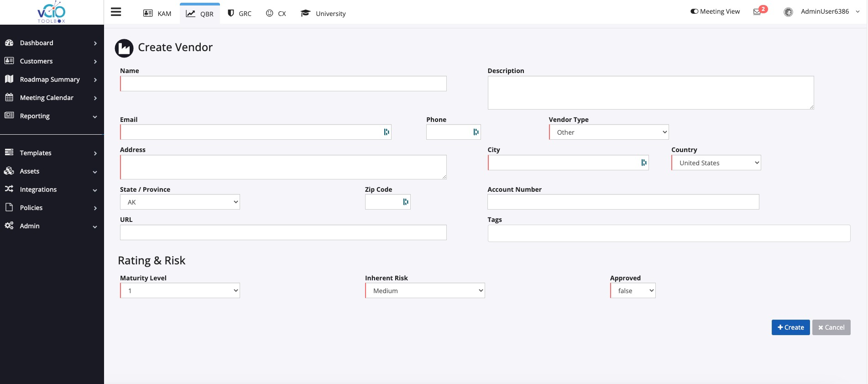Expand the Integrations sidebar chevron
The height and width of the screenshot is (384, 868).
click(x=95, y=190)
